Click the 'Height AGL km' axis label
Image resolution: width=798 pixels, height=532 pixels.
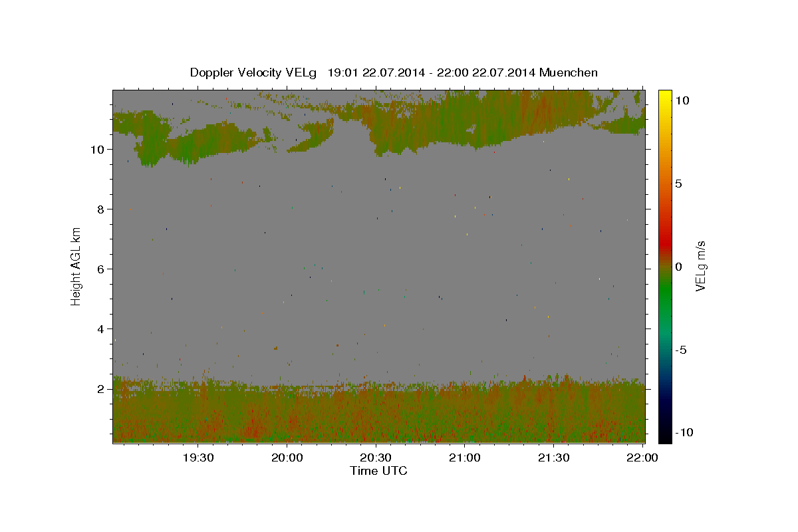[x=76, y=266]
